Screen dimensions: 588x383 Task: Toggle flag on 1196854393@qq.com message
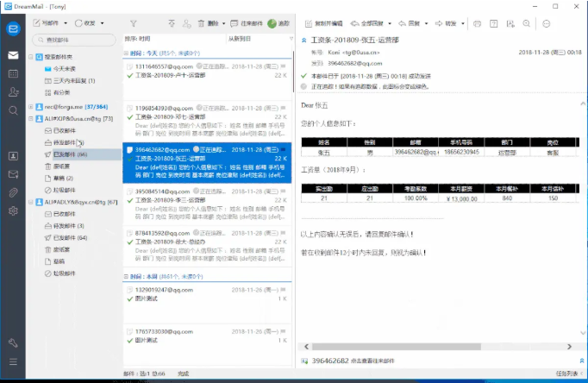tap(283, 108)
